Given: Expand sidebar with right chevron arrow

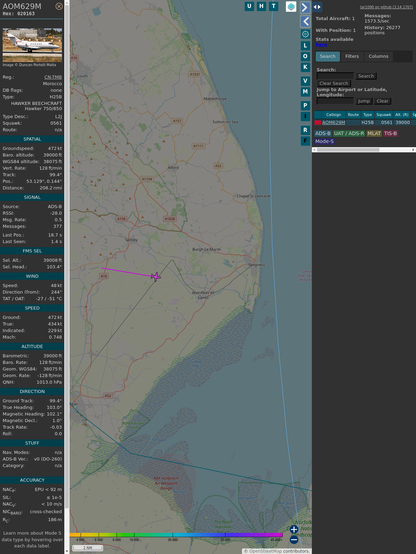Looking at the screenshot, I should [305, 7].
